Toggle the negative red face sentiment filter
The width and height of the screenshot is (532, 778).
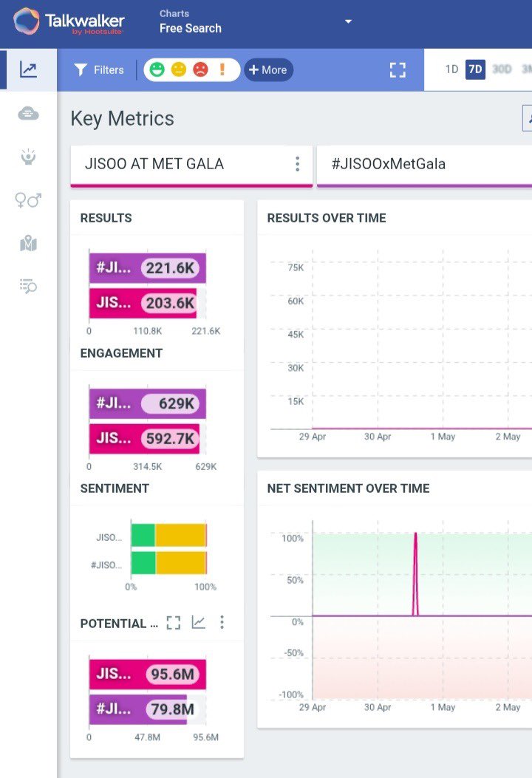[200, 69]
